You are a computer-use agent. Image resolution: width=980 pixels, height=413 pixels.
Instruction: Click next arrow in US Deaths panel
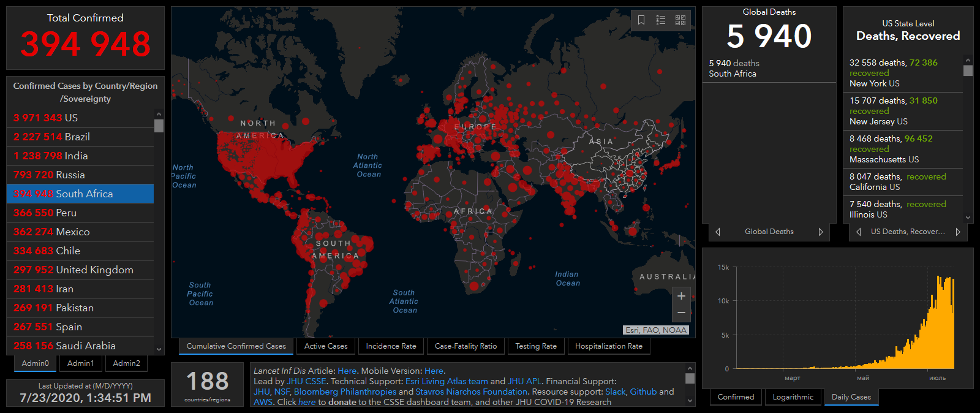click(x=958, y=232)
